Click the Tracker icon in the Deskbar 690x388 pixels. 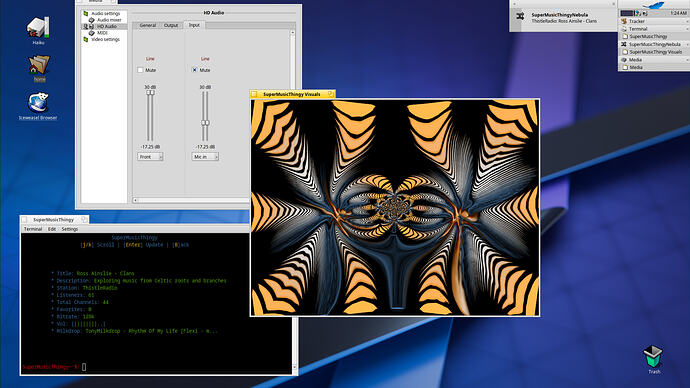tap(624, 21)
